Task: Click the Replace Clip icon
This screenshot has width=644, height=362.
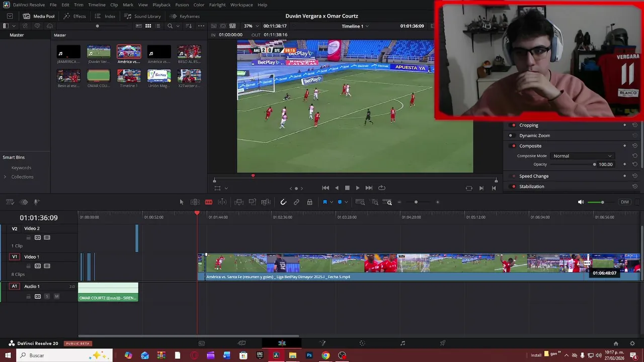Action: pos(266,202)
